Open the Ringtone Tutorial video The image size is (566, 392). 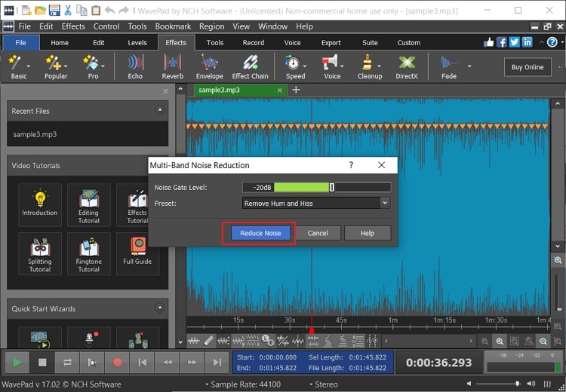pyautogui.click(x=89, y=253)
